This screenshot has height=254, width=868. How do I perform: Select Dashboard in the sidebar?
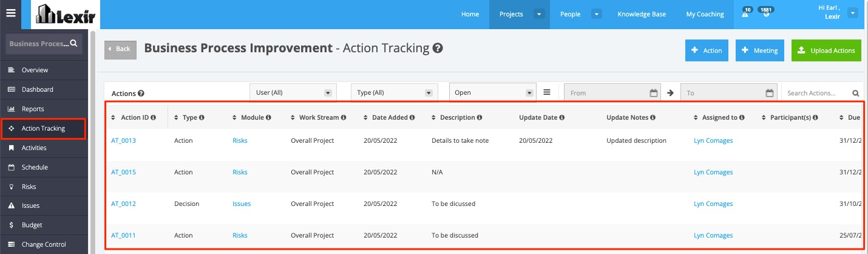pos(44,89)
